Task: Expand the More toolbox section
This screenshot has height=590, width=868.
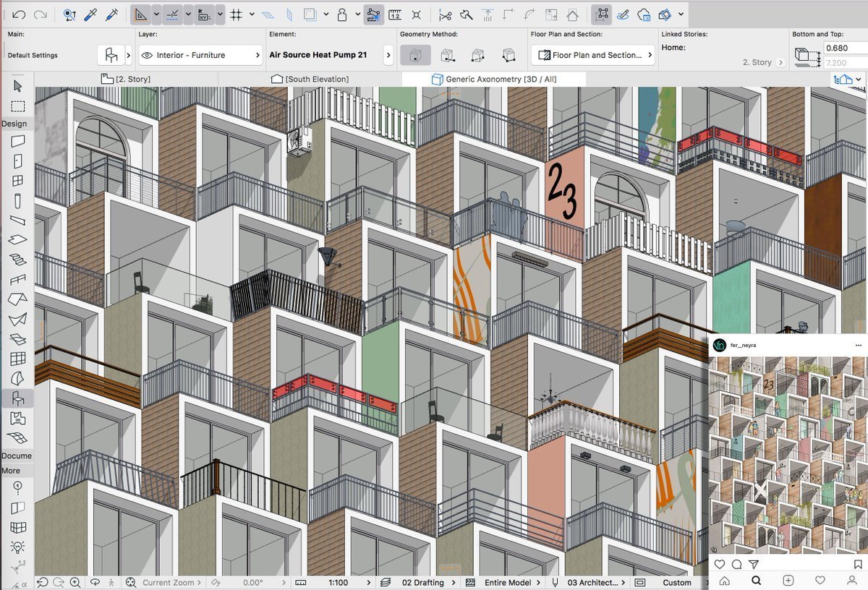Action: (x=16, y=471)
